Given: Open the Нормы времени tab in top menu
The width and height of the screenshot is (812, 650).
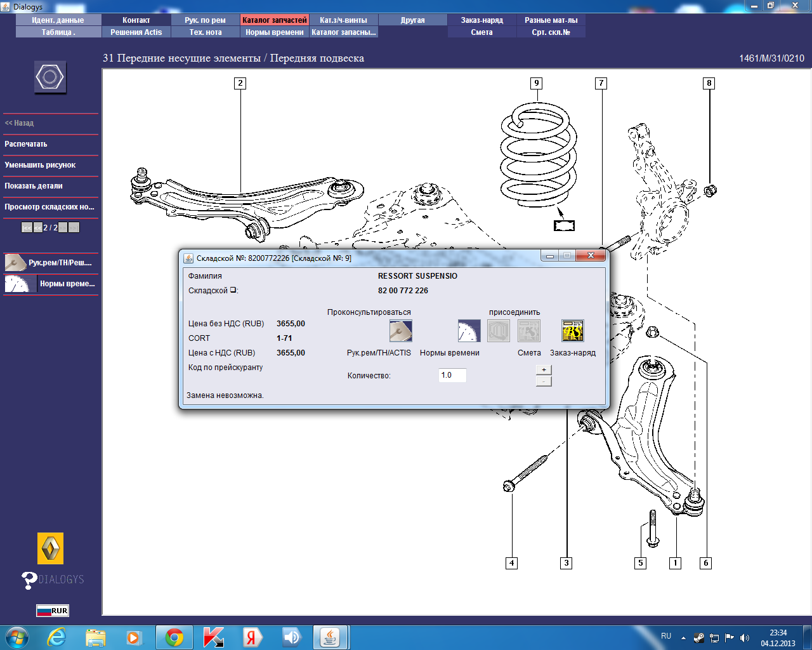Looking at the screenshot, I should coord(275,32).
